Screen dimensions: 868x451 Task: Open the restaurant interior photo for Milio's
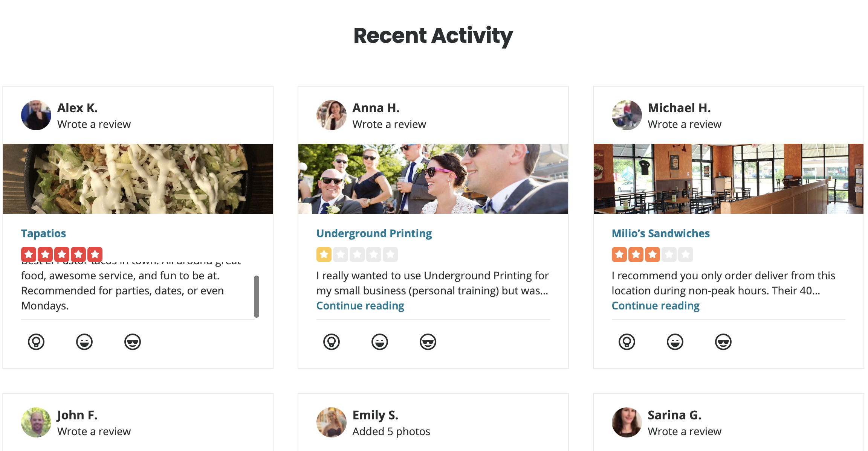[729, 179]
